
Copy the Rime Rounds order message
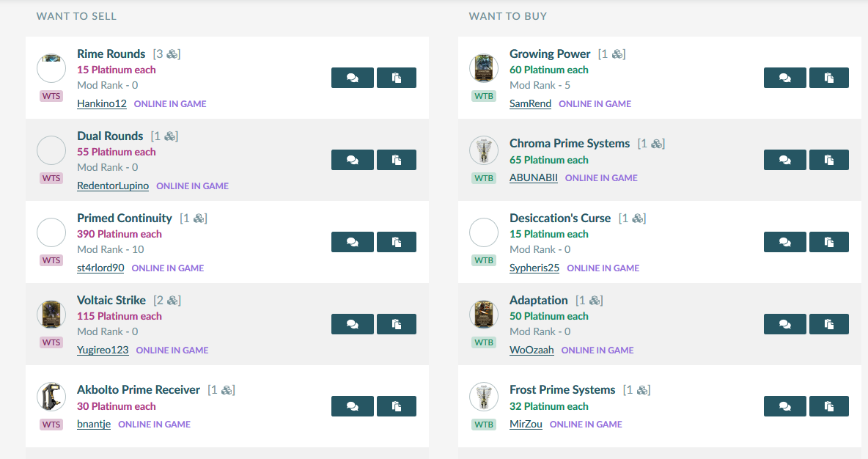[397, 78]
